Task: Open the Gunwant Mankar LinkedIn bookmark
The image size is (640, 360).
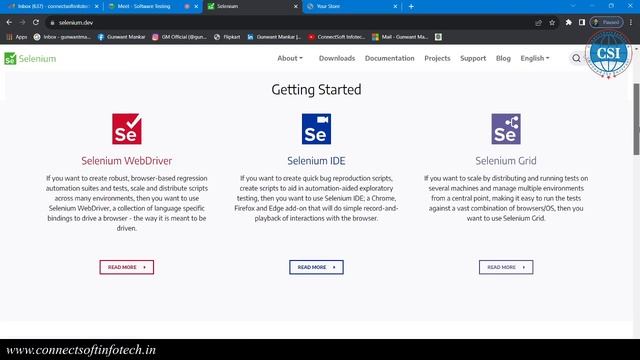Action: [274, 37]
